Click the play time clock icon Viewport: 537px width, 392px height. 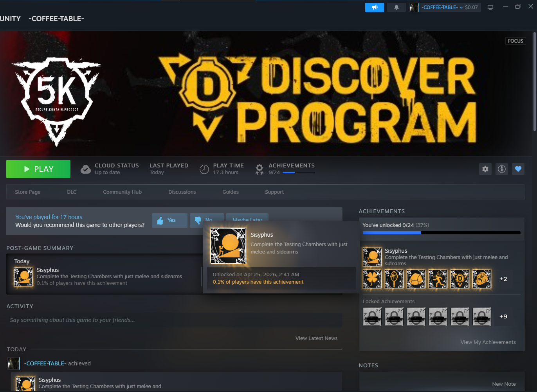[204, 169]
